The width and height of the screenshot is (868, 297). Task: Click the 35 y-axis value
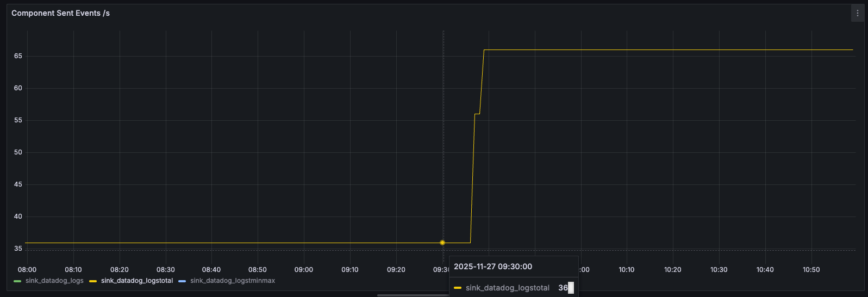(x=18, y=249)
